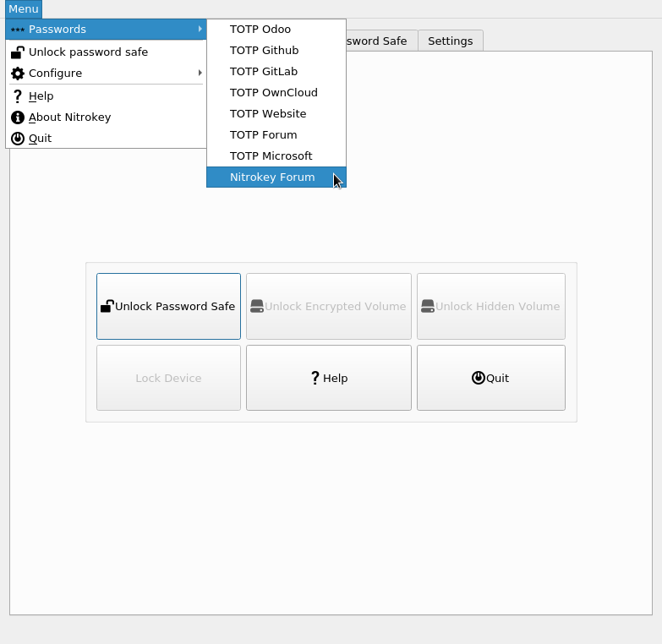Expand the Configure submenu arrow

click(x=200, y=74)
